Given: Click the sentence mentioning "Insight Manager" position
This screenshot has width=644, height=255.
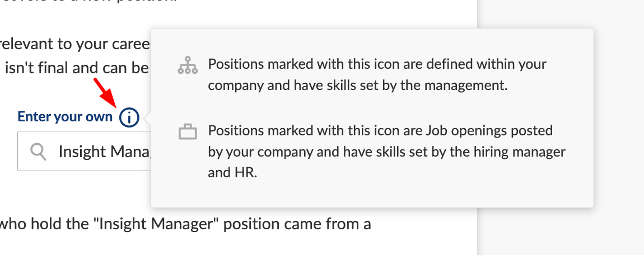Looking at the screenshot, I should [x=186, y=224].
